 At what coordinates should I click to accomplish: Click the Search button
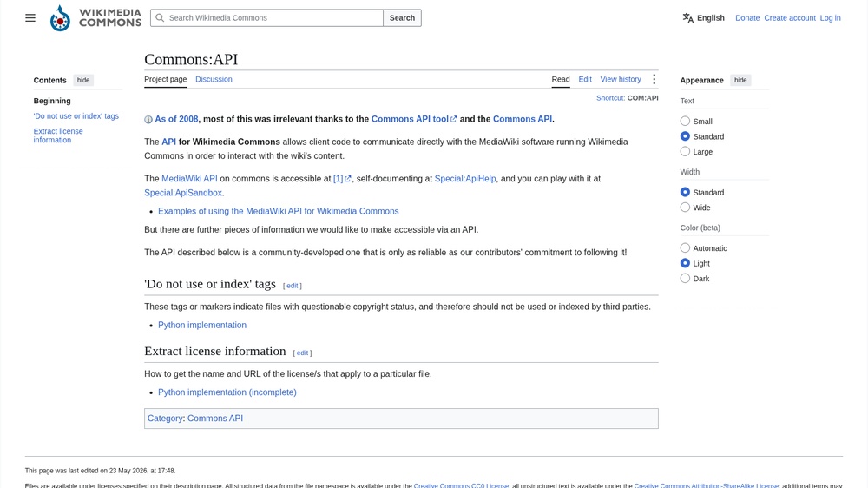click(x=402, y=17)
